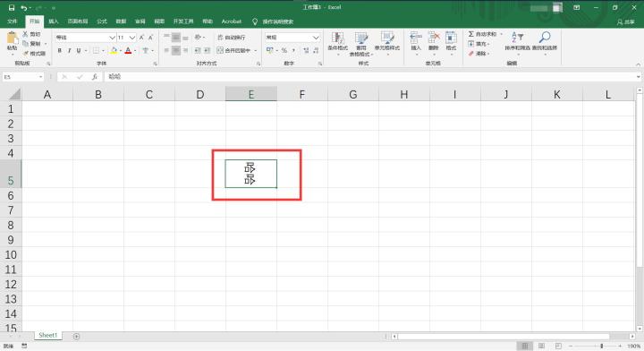Click the AutoSum sigma button
The height and width of the screenshot is (351, 644).
pos(482,34)
